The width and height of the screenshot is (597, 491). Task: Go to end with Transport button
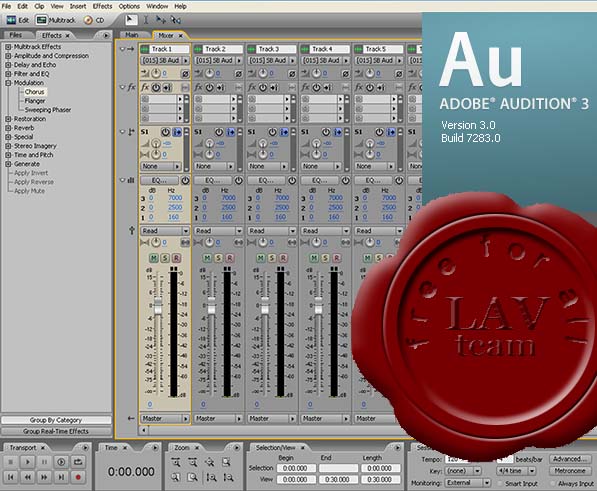tap(61, 477)
